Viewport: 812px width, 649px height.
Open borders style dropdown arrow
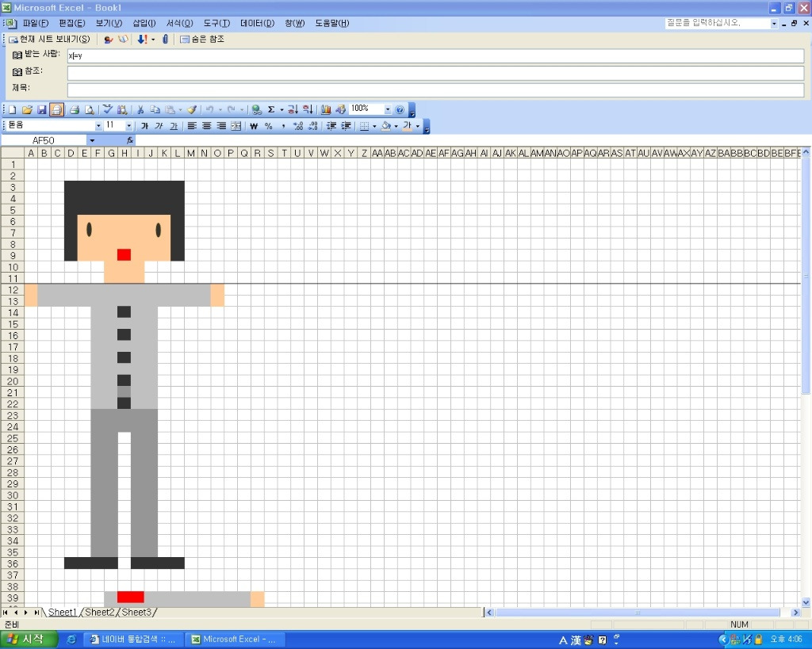374,126
